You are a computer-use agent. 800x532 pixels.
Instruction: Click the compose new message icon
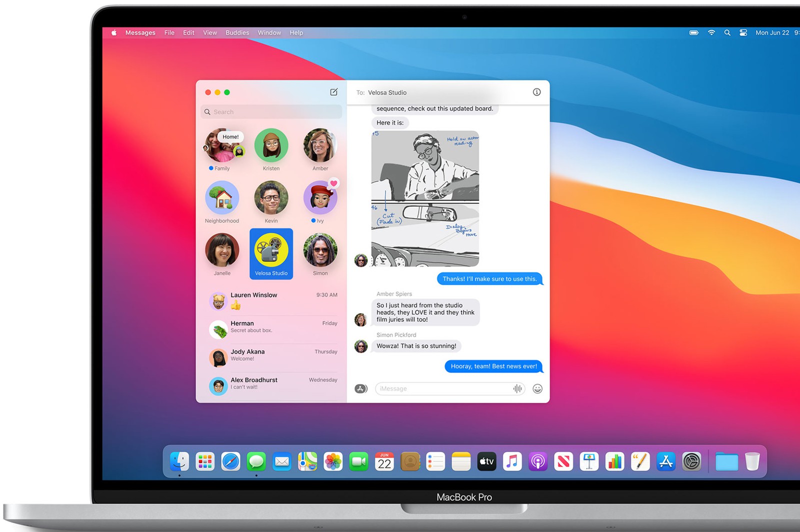coord(333,92)
